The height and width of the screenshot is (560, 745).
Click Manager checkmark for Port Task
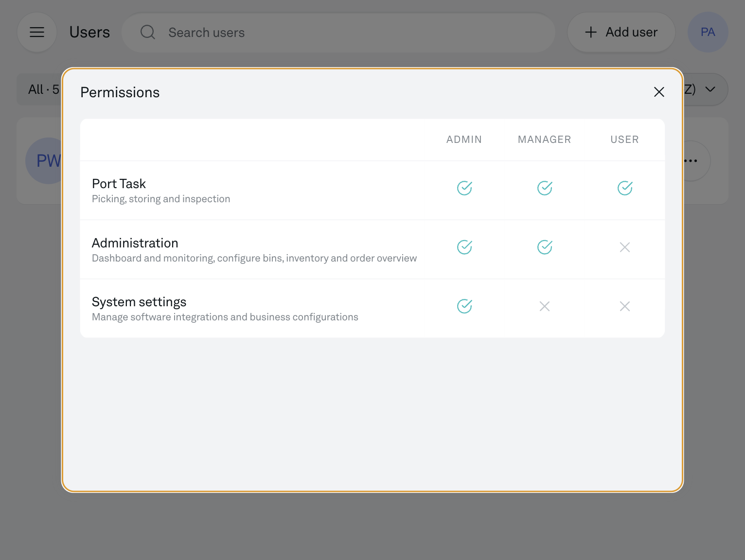pos(545,188)
